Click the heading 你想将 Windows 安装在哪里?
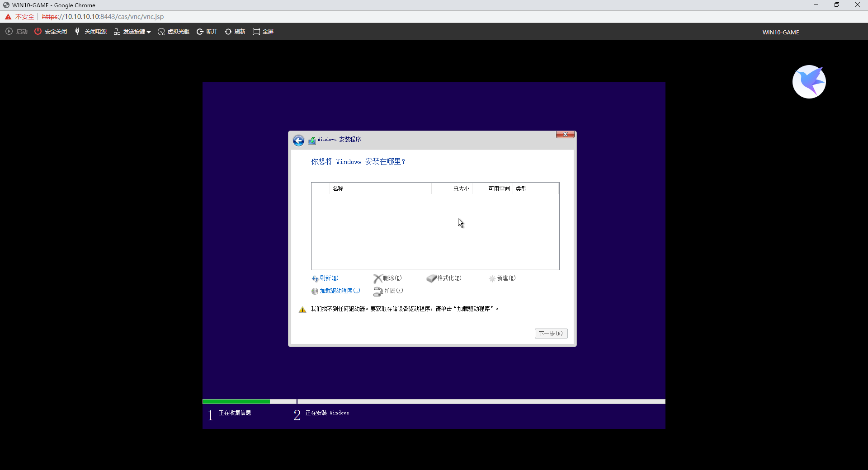Image resolution: width=868 pixels, height=470 pixels. [x=358, y=162]
